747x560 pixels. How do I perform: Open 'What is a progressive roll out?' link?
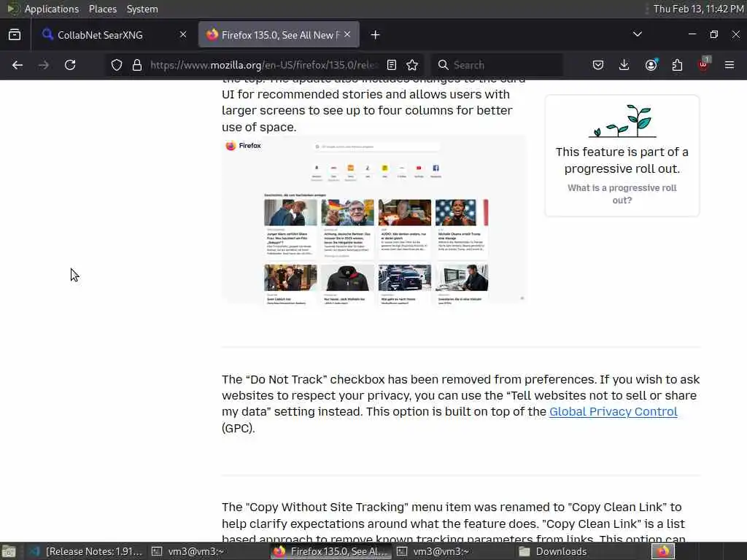pyautogui.click(x=622, y=194)
